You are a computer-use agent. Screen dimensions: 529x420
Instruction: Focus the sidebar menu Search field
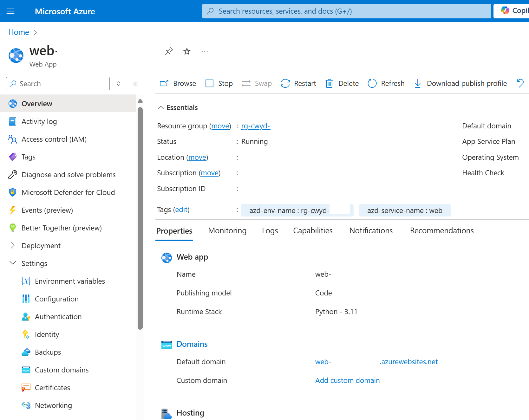pos(58,84)
